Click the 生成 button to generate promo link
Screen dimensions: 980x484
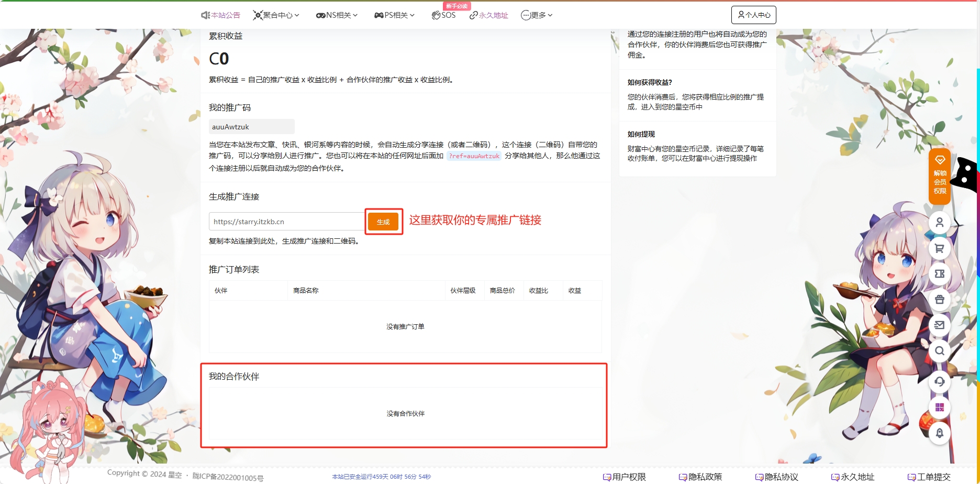coord(384,221)
